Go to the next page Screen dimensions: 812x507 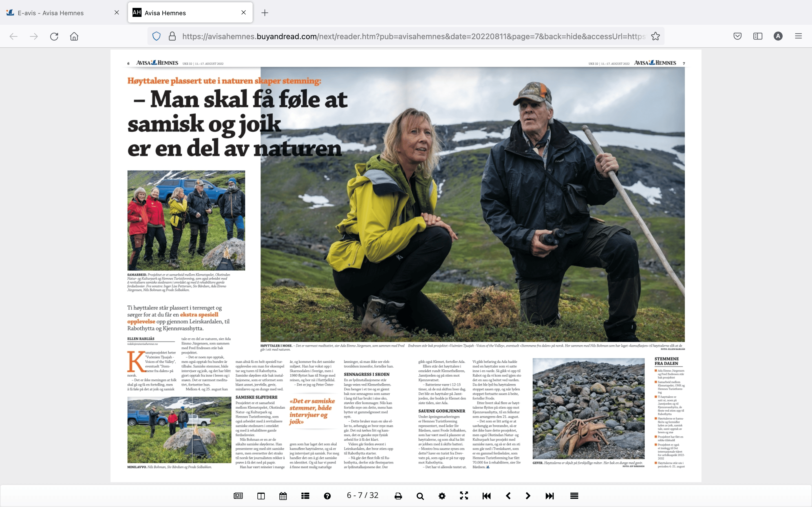pos(528,496)
